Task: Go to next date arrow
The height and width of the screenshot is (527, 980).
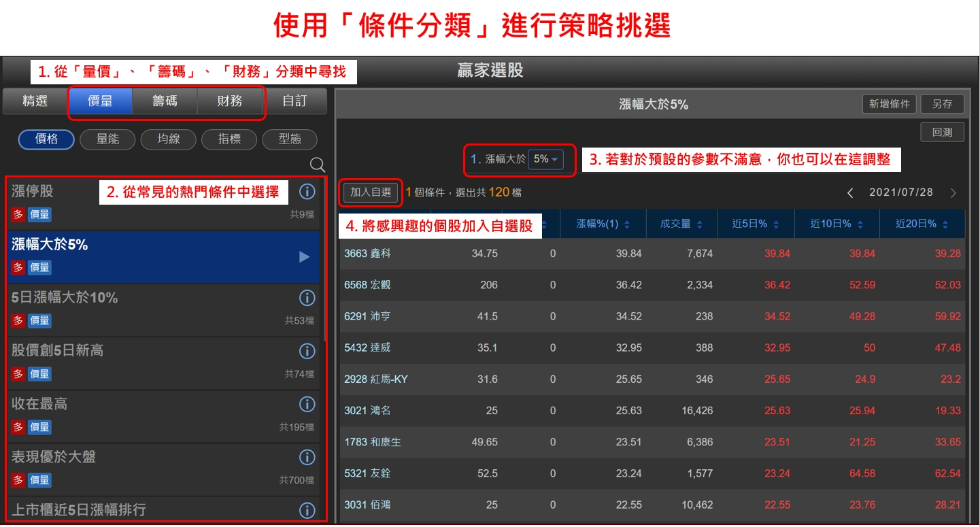Action: pos(953,193)
